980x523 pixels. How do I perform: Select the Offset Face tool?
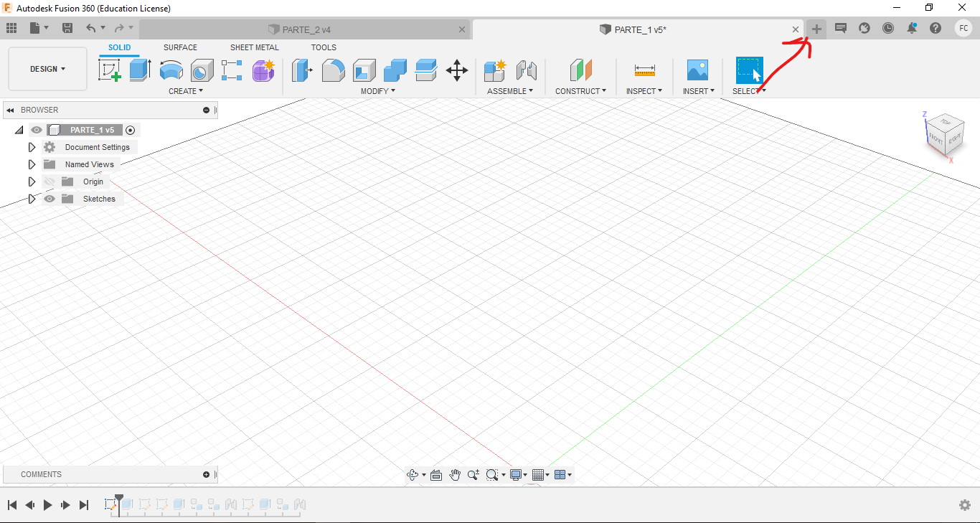coord(425,70)
